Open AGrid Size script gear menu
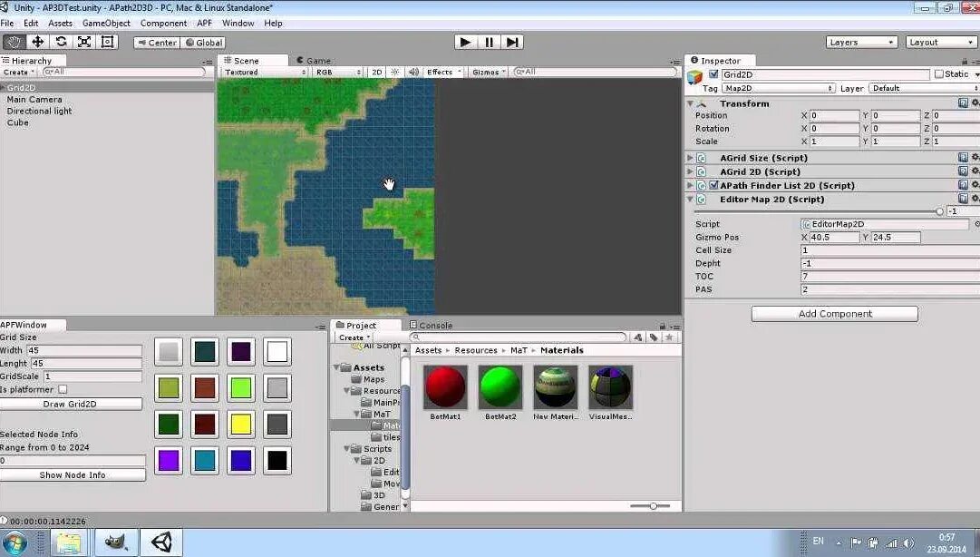 975,158
